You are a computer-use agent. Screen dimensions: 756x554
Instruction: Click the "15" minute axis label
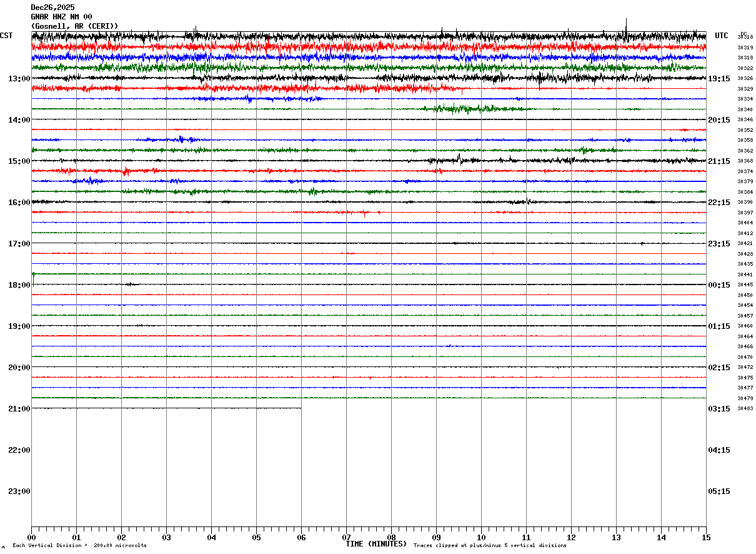coord(706,538)
